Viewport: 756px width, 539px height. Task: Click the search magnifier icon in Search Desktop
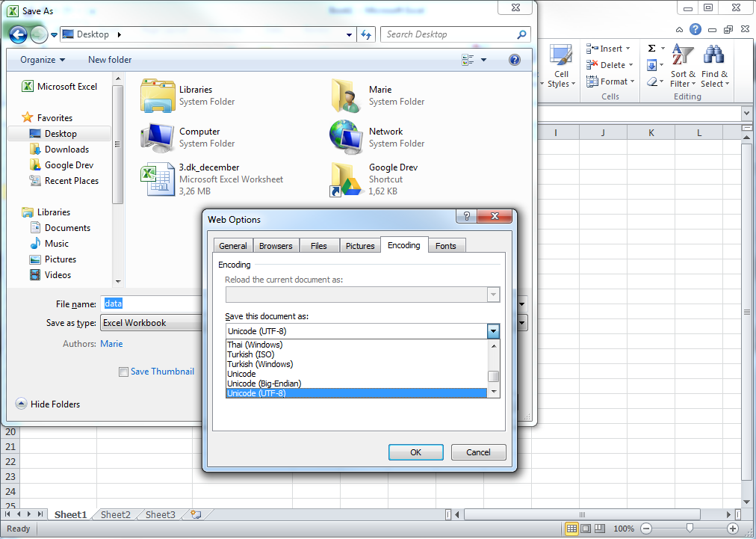(521, 34)
